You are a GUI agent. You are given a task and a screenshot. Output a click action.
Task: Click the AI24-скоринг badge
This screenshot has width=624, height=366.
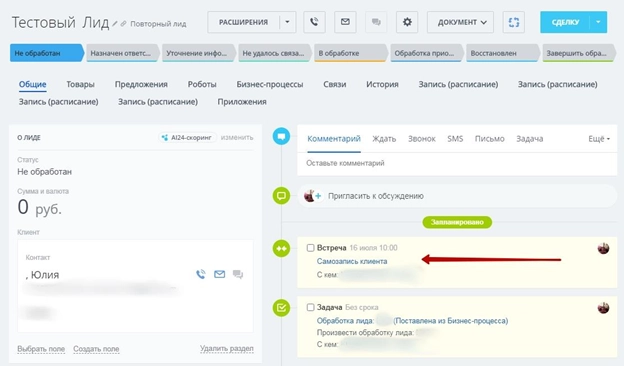(187, 138)
